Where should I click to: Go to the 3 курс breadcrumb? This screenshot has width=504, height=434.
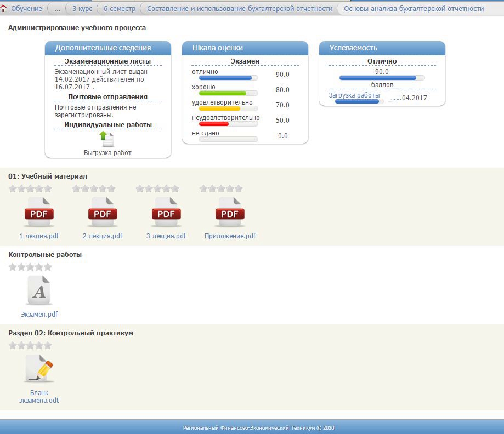(x=82, y=8)
